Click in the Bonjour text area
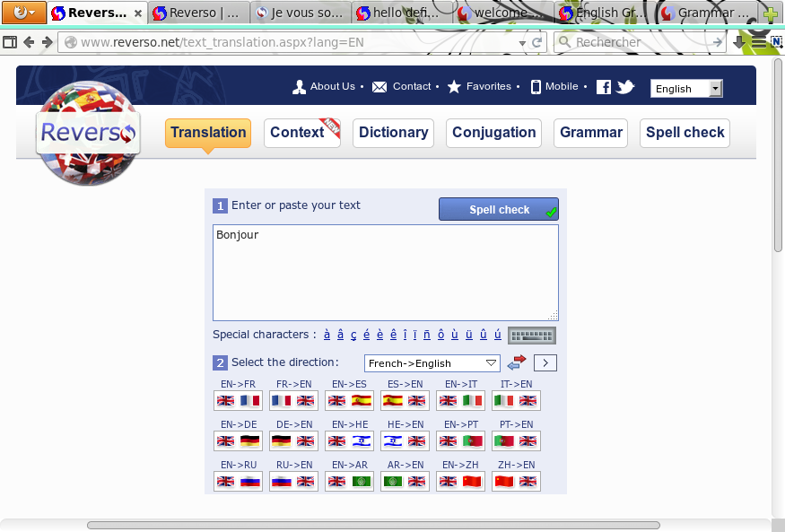 point(386,273)
